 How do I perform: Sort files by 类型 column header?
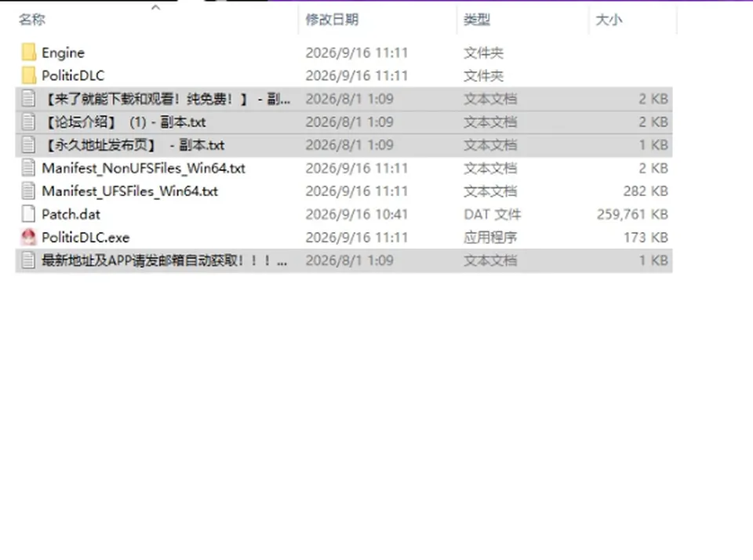coord(477,20)
